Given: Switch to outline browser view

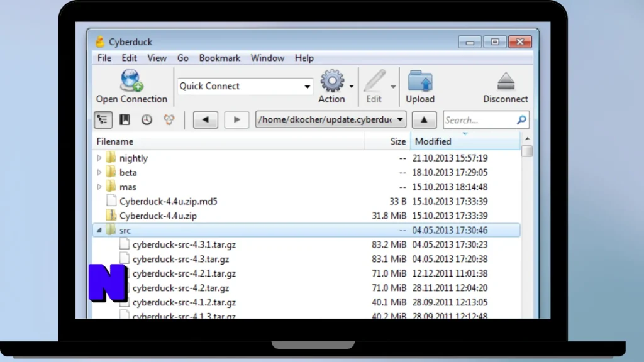Looking at the screenshot, I should click(103, 120).
